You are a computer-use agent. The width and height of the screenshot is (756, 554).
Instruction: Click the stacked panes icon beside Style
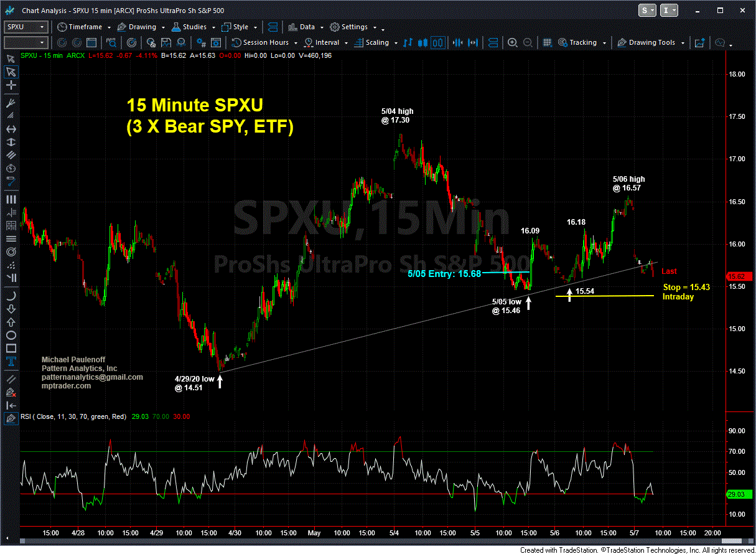(x=272, y=27)
